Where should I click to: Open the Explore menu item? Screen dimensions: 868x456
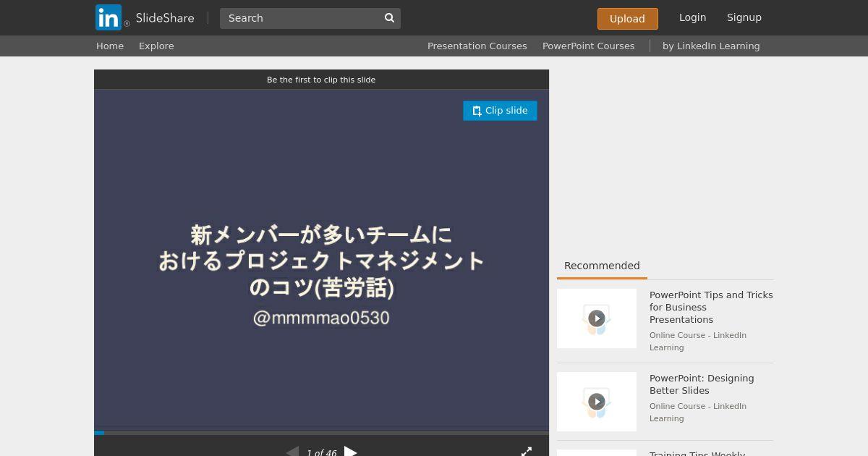(156, 46)
